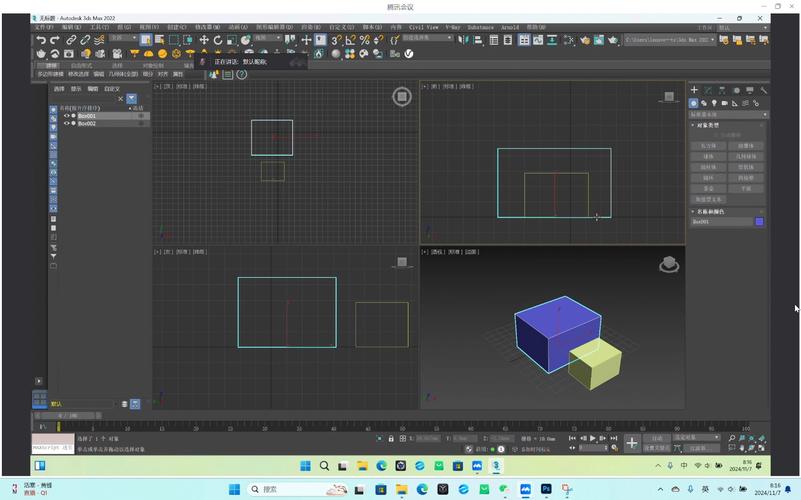Open the V-Ray menu
The width and height of the screenshot is (801, 500).
click(x=453, y=27)
